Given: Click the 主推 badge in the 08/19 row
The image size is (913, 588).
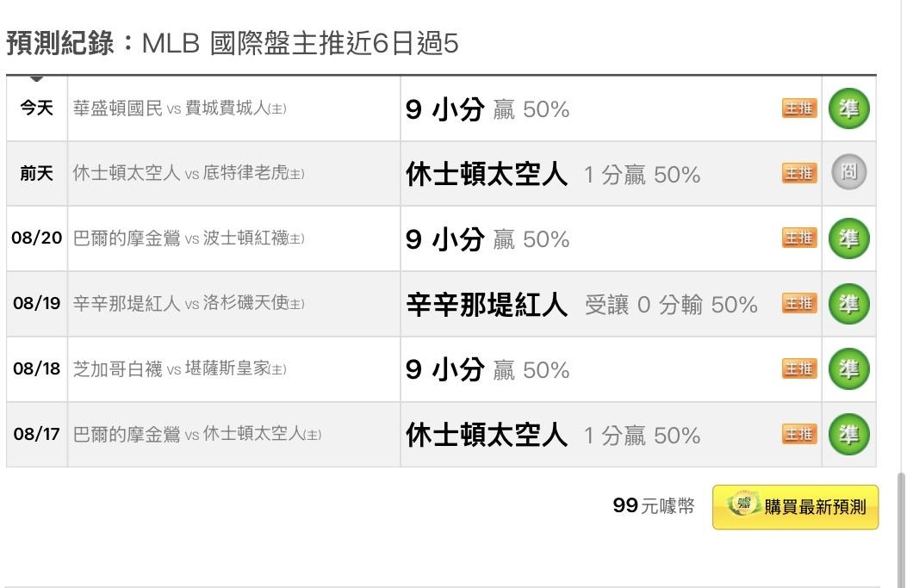Looking at the screenshot, I should click(x=799, y=303).
